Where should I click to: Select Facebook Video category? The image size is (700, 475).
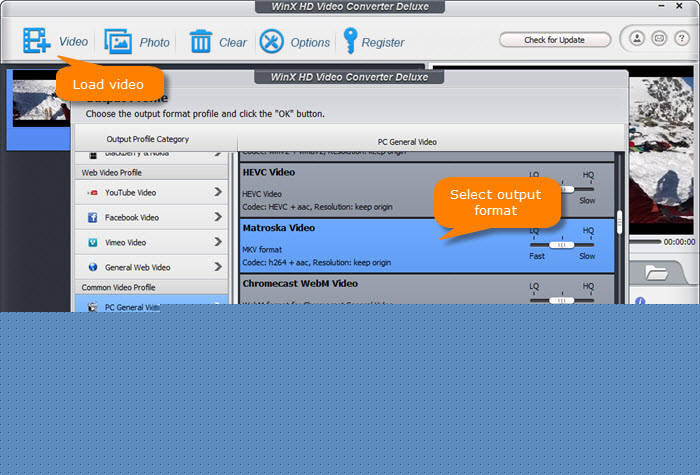[152, 217]
